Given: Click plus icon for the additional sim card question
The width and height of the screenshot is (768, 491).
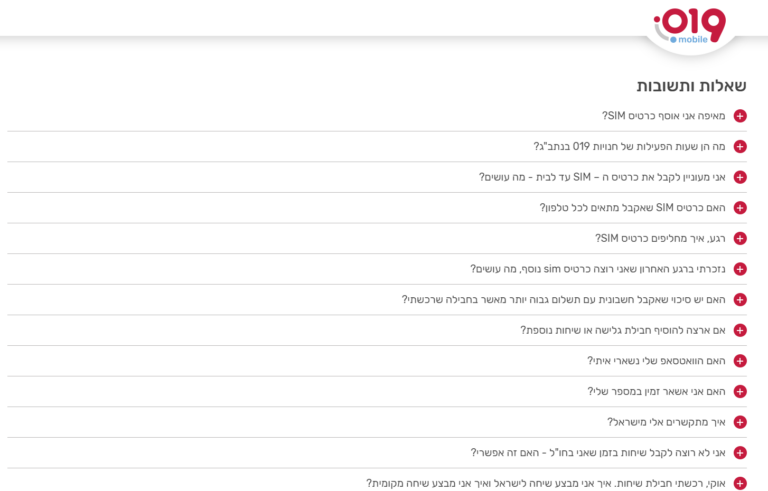Looking at the screenshot, I should point(740,269).
